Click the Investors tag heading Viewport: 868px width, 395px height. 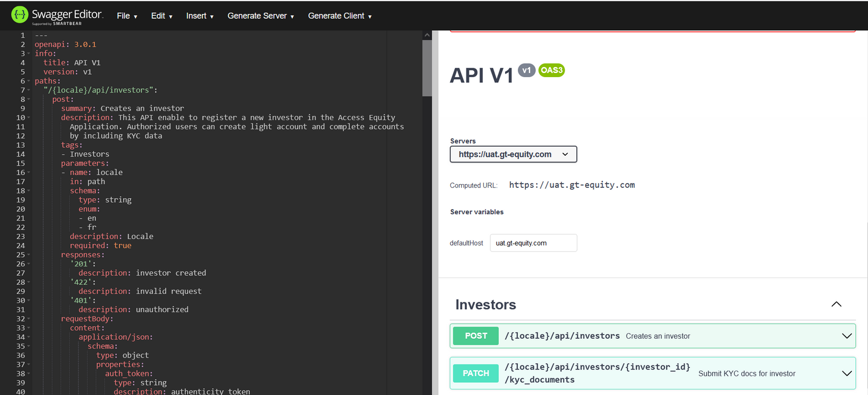coord(486,305)
